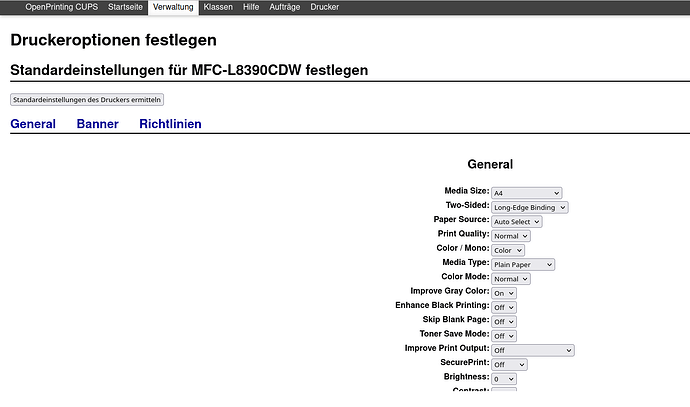This screenshot has width=690, height=407.
Task: Jump to the Banner section link
Action: (98, 124)
